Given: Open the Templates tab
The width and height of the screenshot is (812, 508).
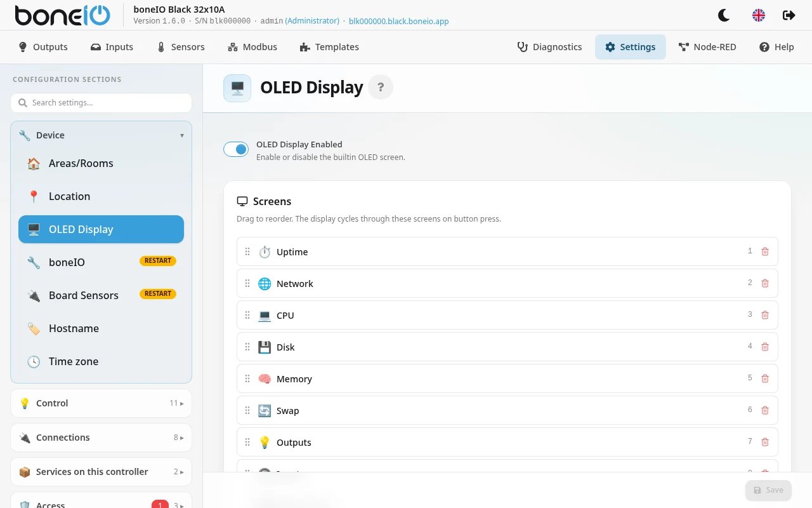Looking at the screenshot, I should tap(329, 47).
